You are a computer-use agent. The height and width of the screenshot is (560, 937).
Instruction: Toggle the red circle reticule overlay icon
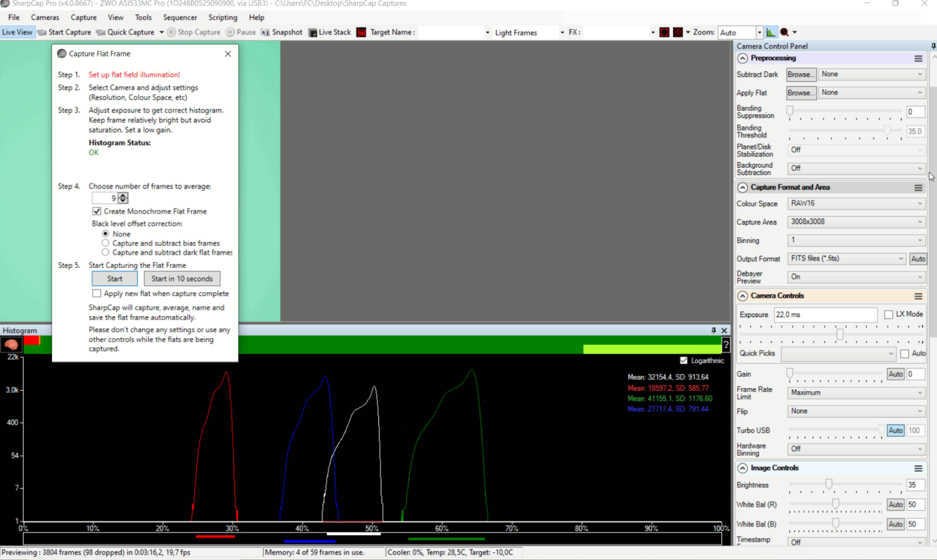(x=665, y=32)
